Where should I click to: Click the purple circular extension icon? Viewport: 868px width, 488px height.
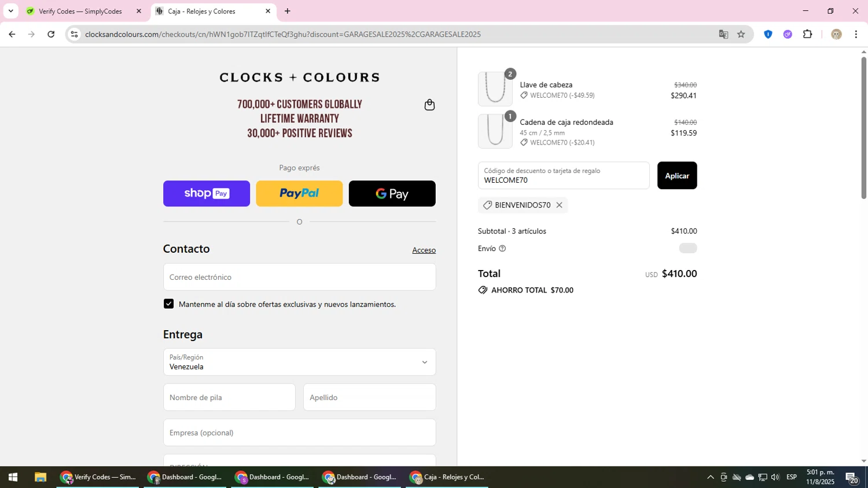point(788,34)
